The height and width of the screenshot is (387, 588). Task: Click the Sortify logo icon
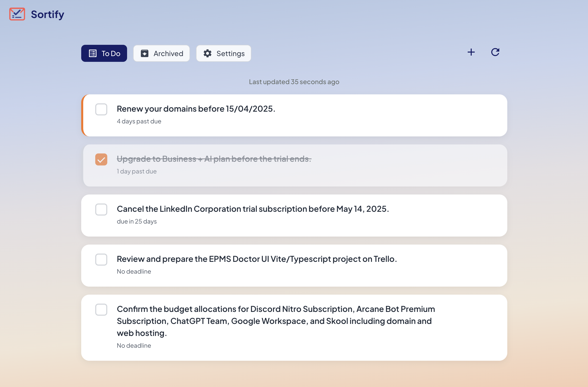click(x=17, y=14)
